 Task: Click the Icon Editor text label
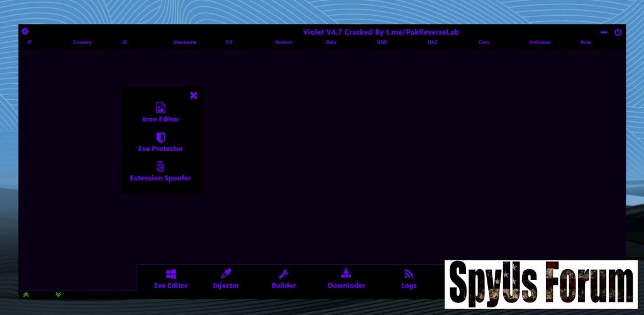pyautogui.click(x=160, y=119)
